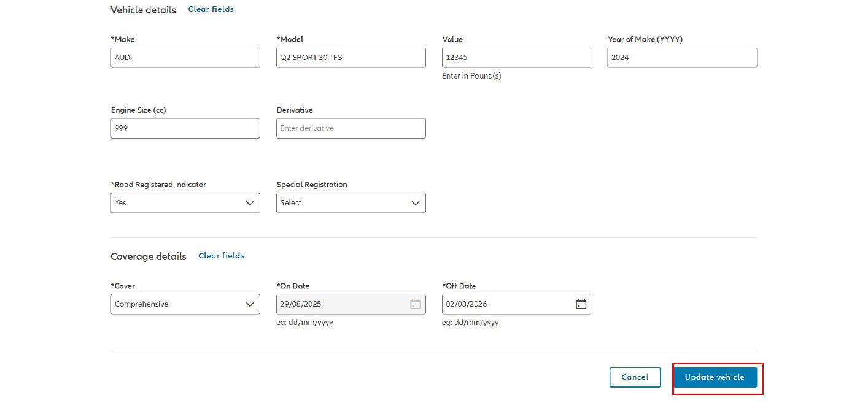
Task: Select the '*Road Registered Indicator' label
Action: pos(158,185)
